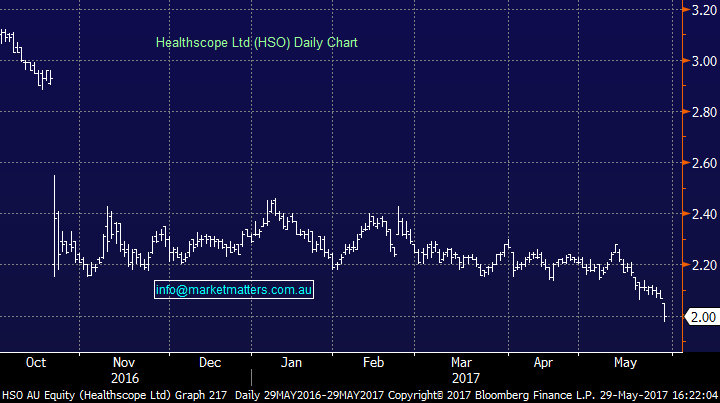Click the 2016 year label

124,379
